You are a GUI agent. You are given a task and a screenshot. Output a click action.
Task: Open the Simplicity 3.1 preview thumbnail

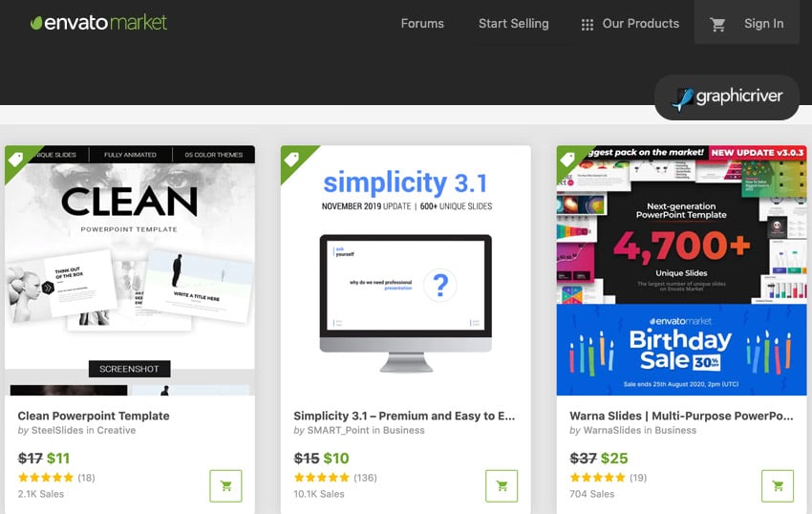405,270
